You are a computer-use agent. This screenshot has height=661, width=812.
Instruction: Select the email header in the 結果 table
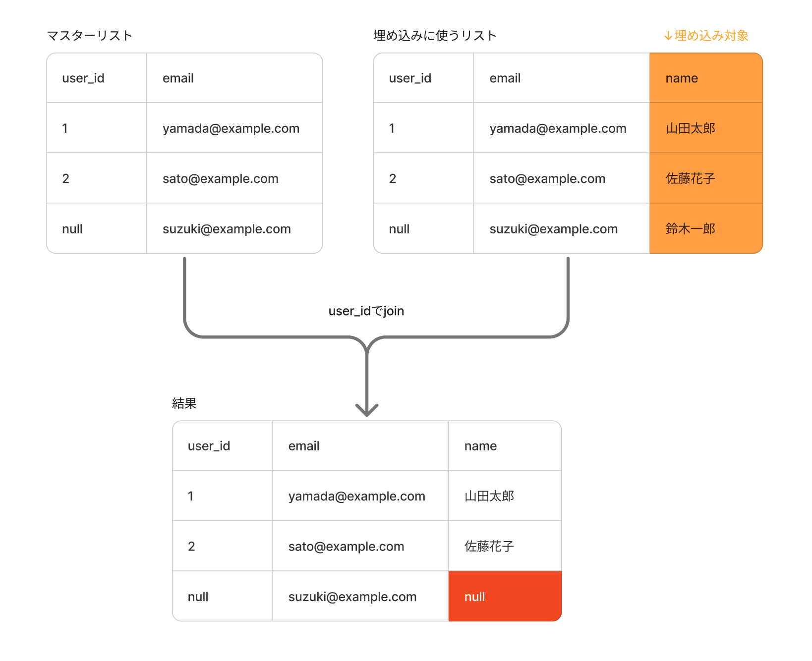304,446
